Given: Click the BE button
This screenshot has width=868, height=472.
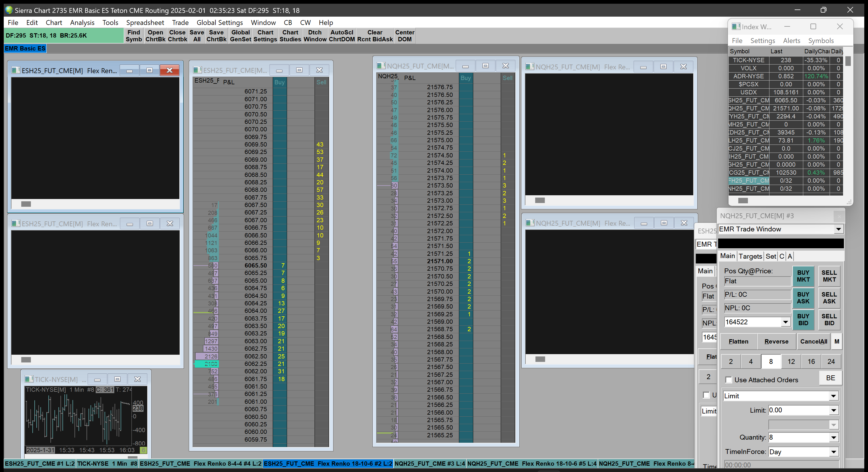Looking at the screenshot, I should (x=830, y=378).
